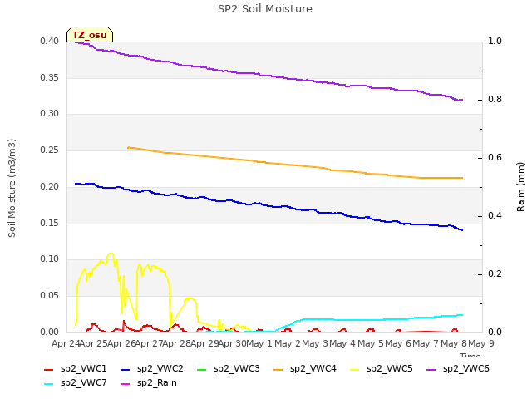This screenshot has width=532, height=399.
Task: Click the Apr 28 x-axis tick label
Action: pyautogui.click(x=176, y=343)
